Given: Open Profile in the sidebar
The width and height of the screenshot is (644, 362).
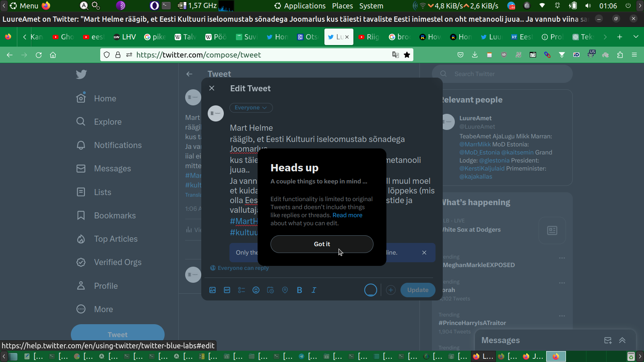Looking at the screenshot, I should [97, 286].
